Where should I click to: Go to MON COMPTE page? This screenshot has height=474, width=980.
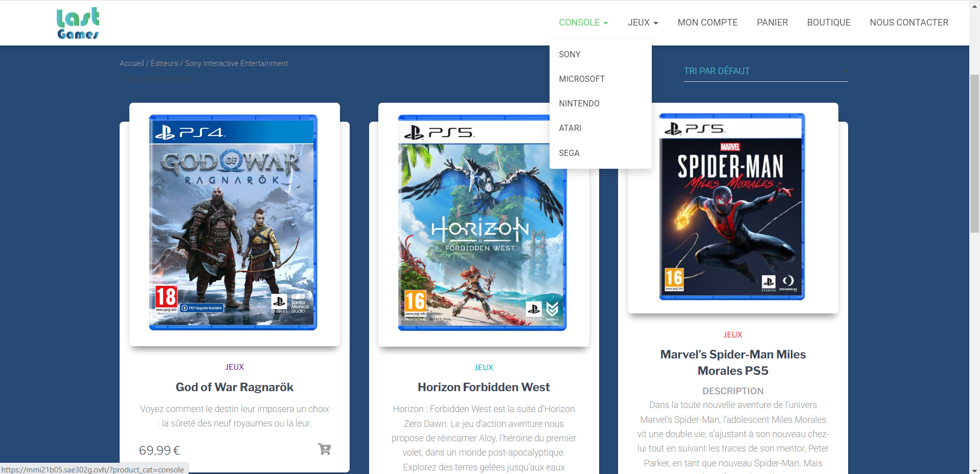click(x=708, y=22)
